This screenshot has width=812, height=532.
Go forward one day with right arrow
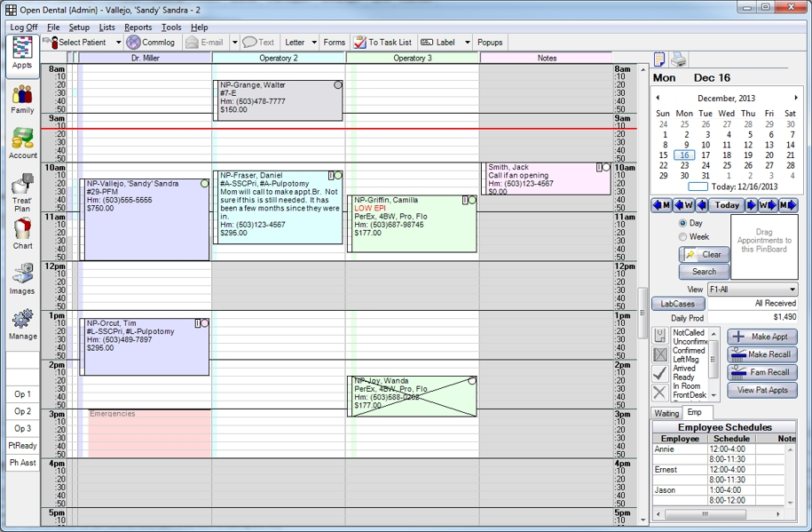(751, 205)
